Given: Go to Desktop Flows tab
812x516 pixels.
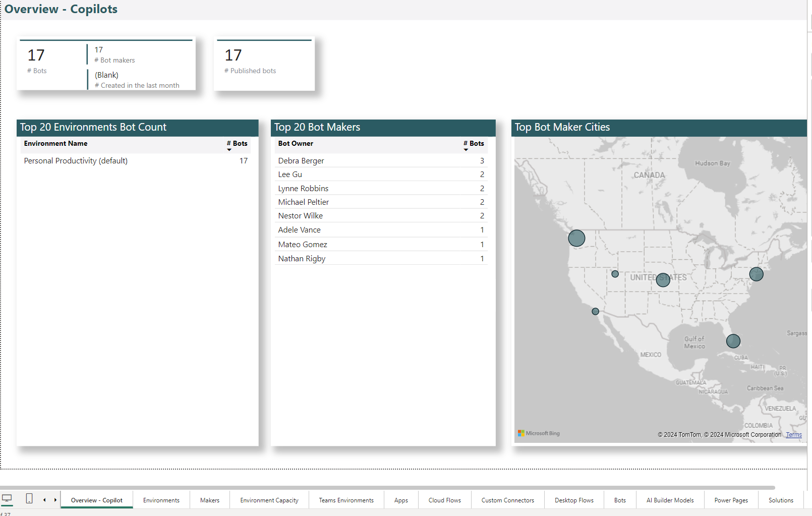Looking at the screenshot, I should (x=574, y=500).
